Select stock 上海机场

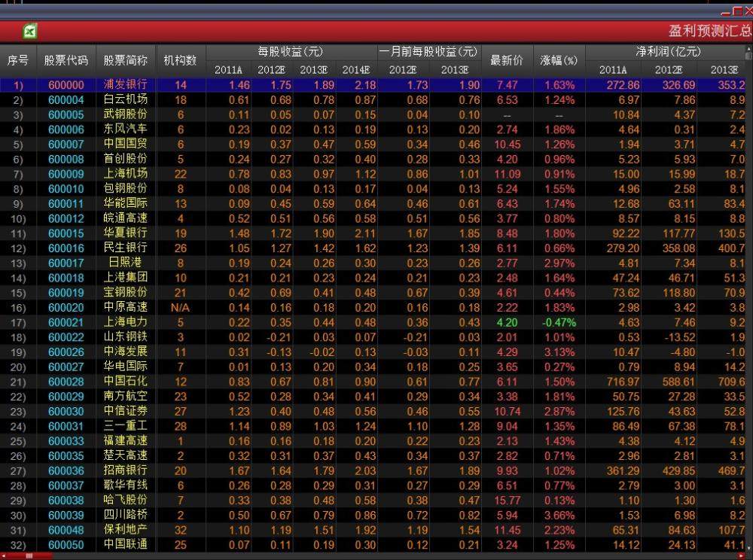tap(125, 174)
